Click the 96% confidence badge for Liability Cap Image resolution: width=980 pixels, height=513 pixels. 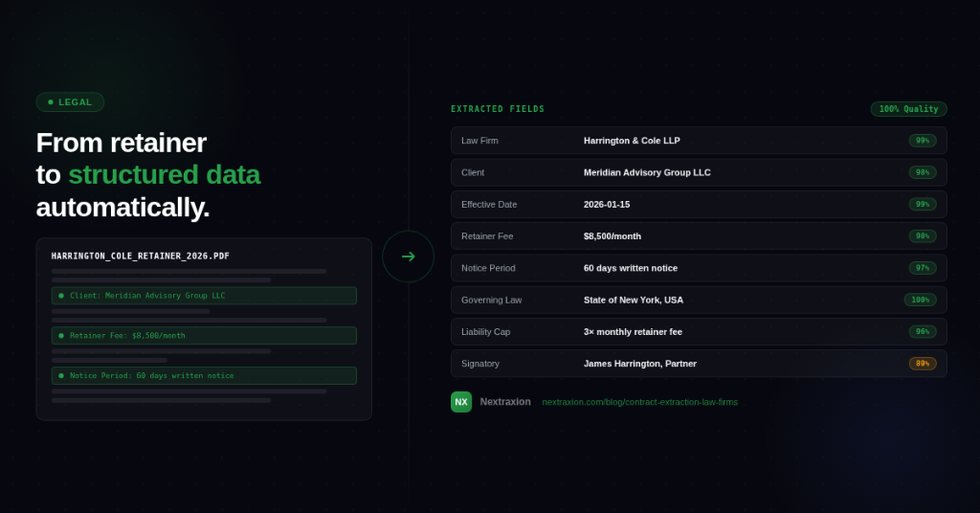(x=923, y=332)
